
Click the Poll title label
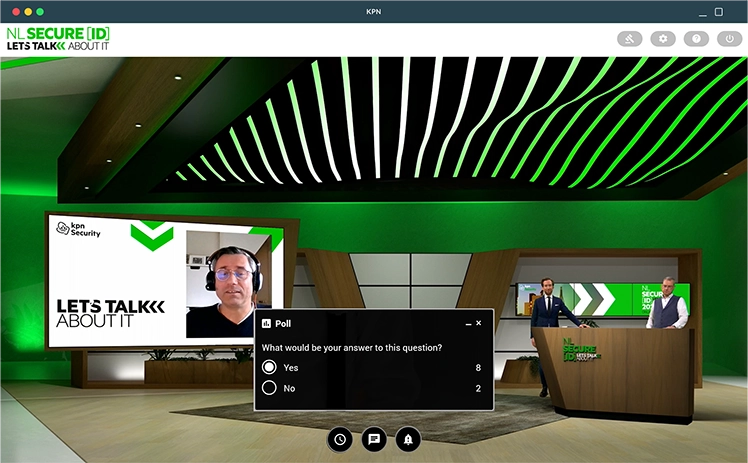point(283,323)
